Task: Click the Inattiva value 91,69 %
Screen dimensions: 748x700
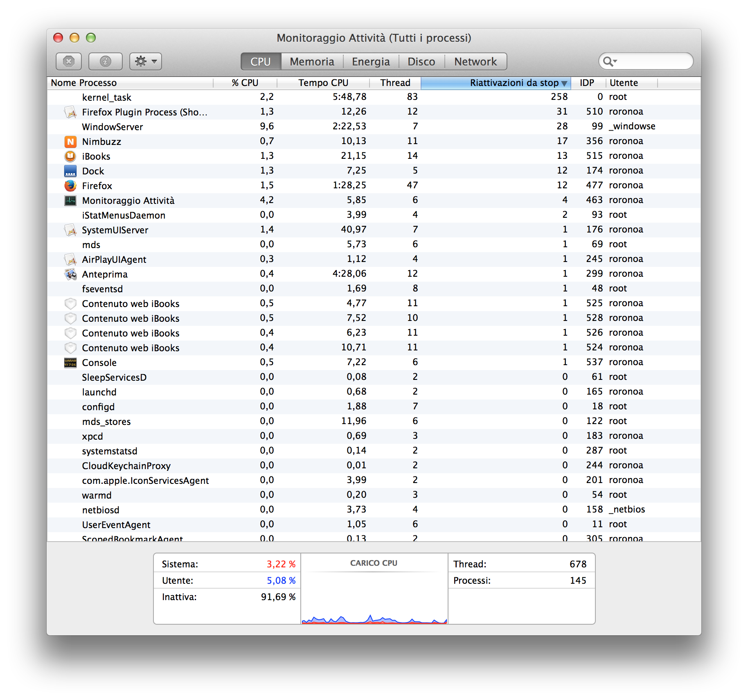Action: (278, 597)
